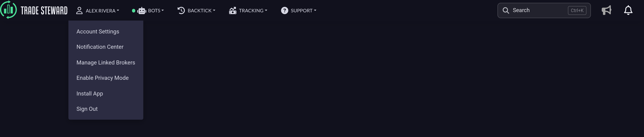Expand the Backtick dropdown menu

coord(201,10)
